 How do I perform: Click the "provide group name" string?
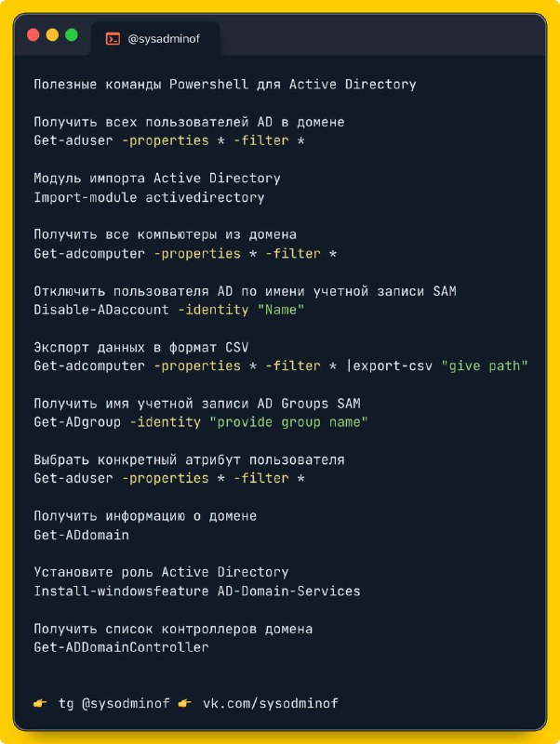pyautogui.click(x=288, y=422)
